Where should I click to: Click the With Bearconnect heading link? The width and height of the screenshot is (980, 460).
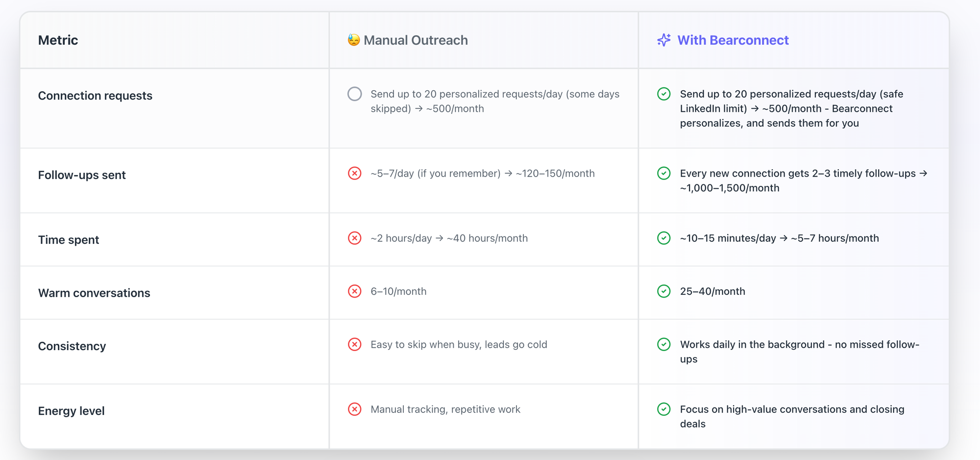click(733, 40)
